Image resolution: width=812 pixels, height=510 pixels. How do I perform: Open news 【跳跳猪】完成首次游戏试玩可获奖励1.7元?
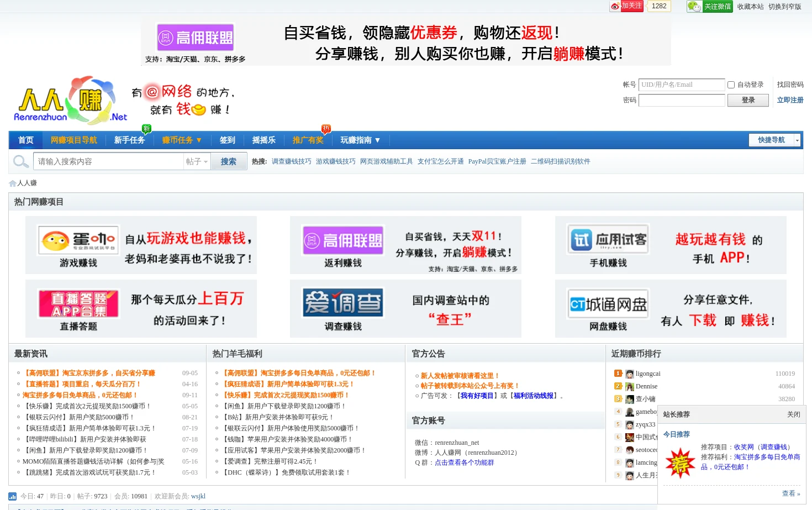click(x=90, y=472)
